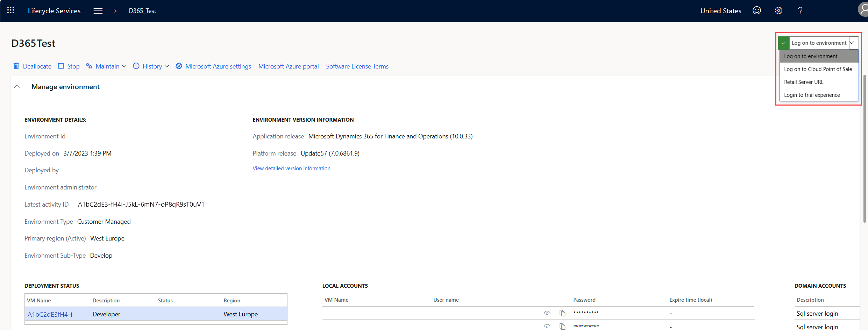Image resolution: width=868 pixels, height=330 pixels.
Task: Click the smiley feedback icon
Action: tap(757, 10)
